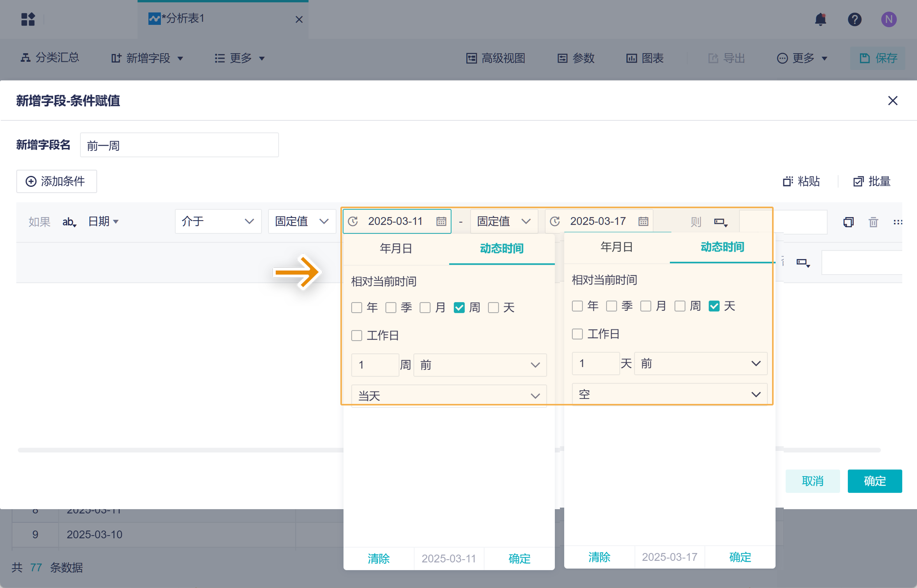Open the 介于 operator dropdown
The height and width of the screenshot is (588, 917).
tap(218, 221)
